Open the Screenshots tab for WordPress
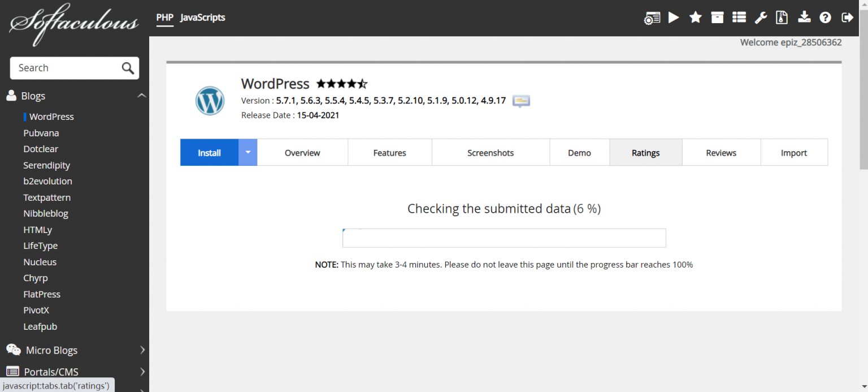 pos(491,152)
